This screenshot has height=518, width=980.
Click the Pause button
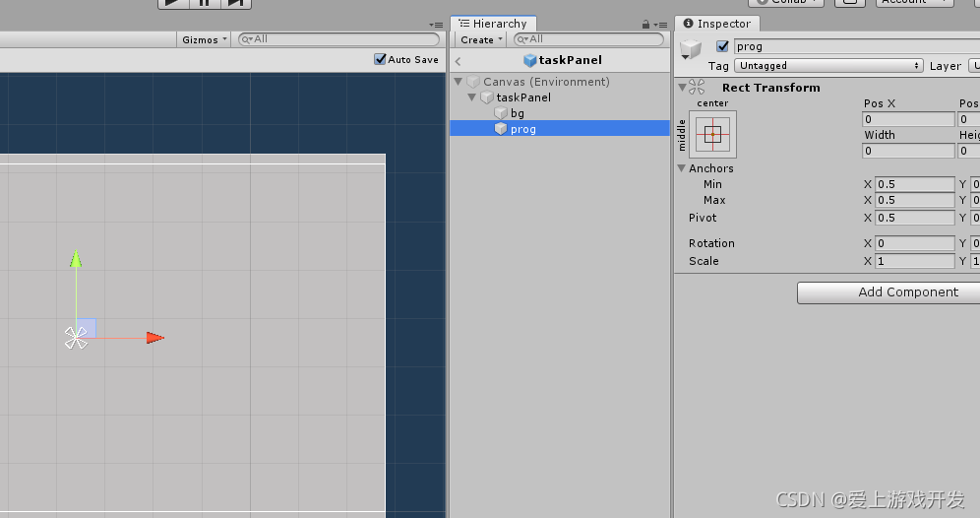[205, 3]
